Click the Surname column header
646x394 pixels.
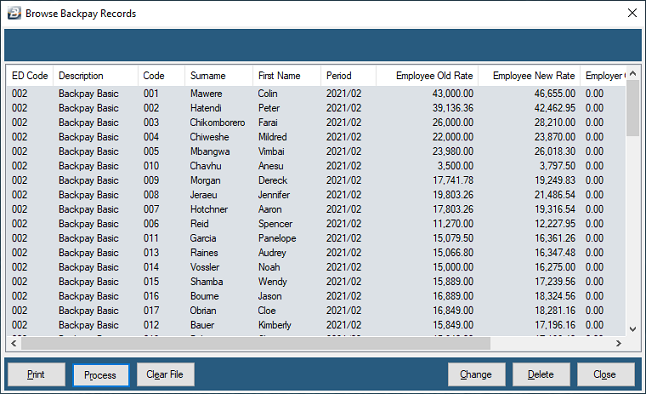pos(219,76)
